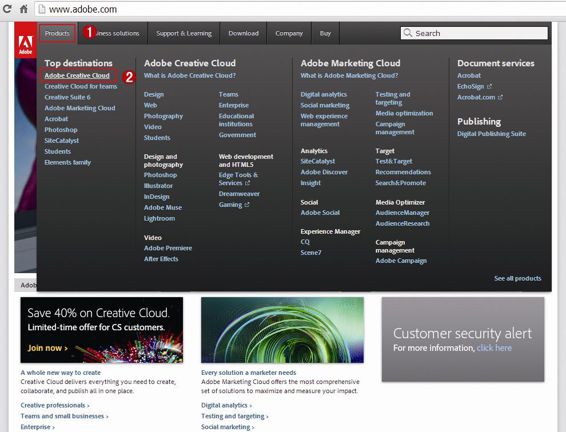The height and width of the screenshot is (432, 566).
Task: Click the EchoSign external link icon
Action: tap(489, 87)
